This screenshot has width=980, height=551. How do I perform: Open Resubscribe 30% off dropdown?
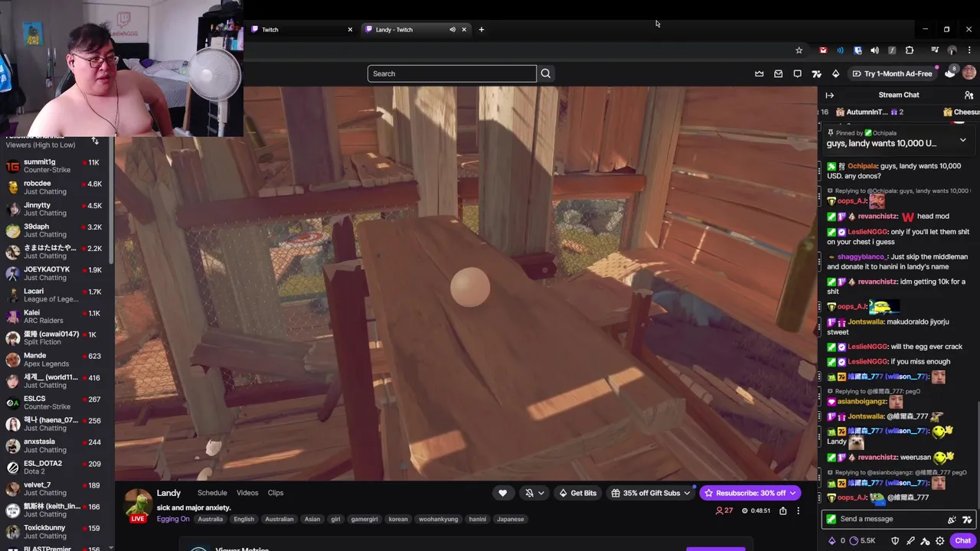point(750,493)
